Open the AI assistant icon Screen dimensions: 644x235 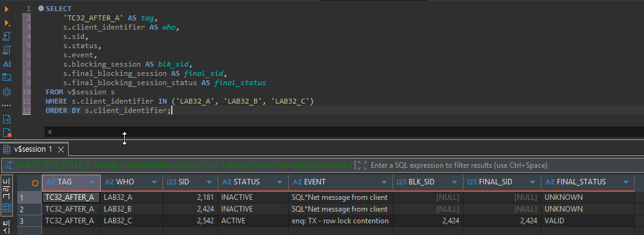click(7, 64)
